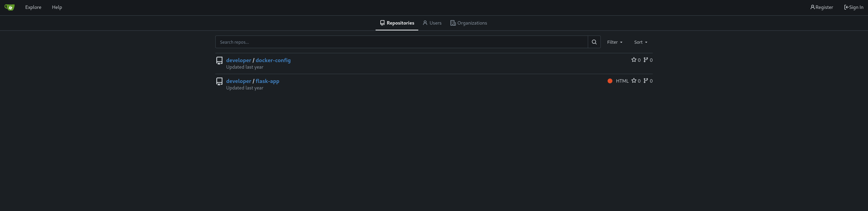
Task: Expand the Sort menu chevron
Action: pos(647,42)
